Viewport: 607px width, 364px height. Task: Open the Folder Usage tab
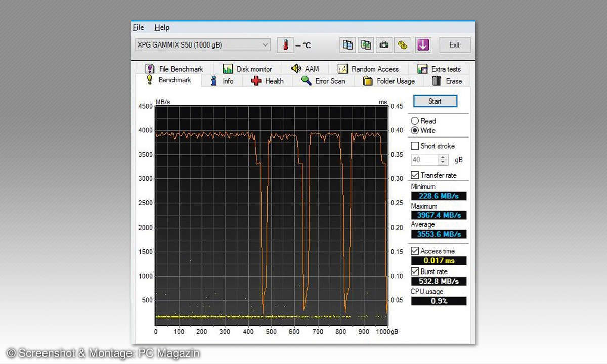pyautogui.click(x=389, y=81)
